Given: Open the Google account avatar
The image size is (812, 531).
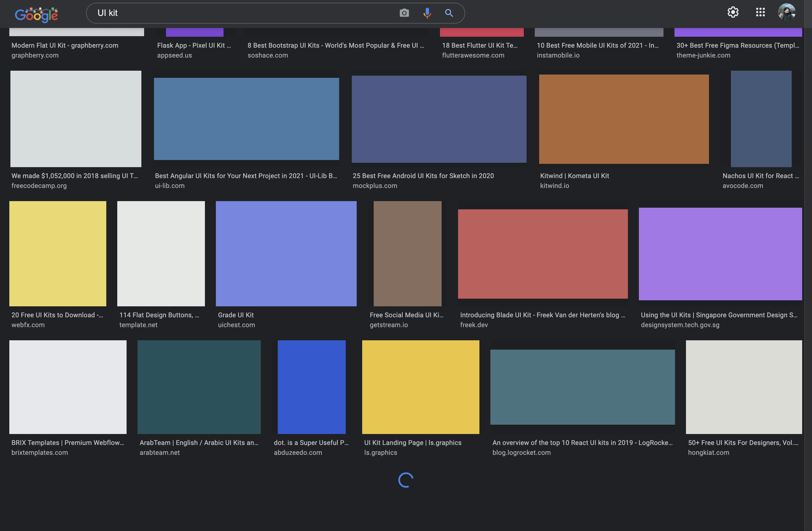Looking at the screenshot, I should point(787,13).
